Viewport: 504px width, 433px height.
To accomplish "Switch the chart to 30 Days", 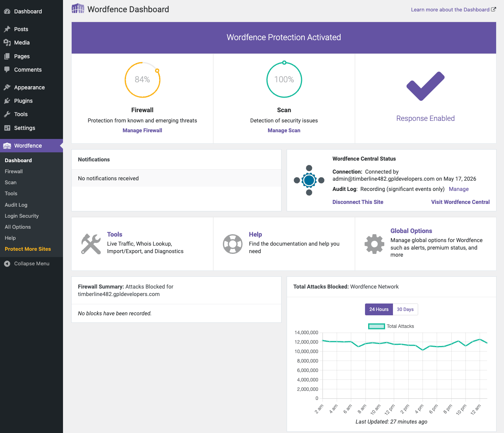I will [405, 309].
